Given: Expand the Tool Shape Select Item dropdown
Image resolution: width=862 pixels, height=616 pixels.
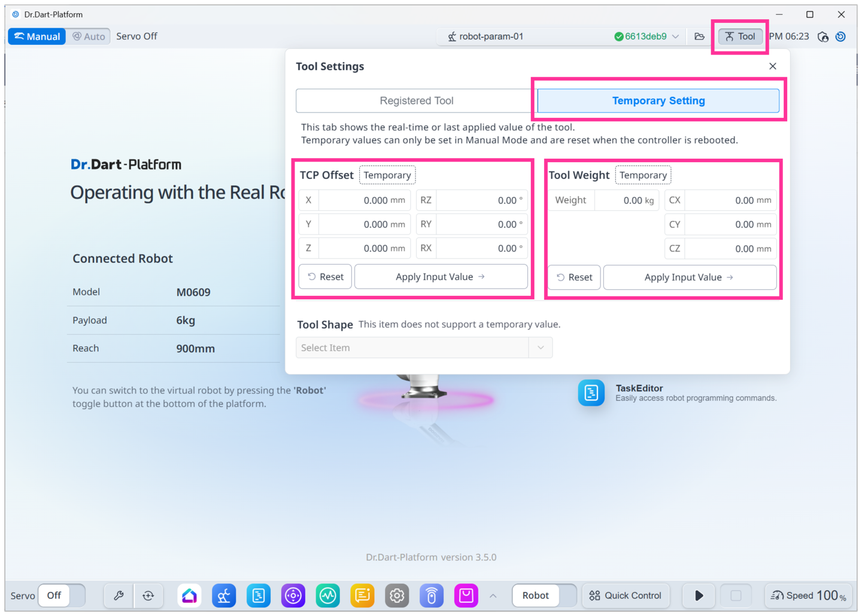Looking at the screenshot, I should [424, 348].
